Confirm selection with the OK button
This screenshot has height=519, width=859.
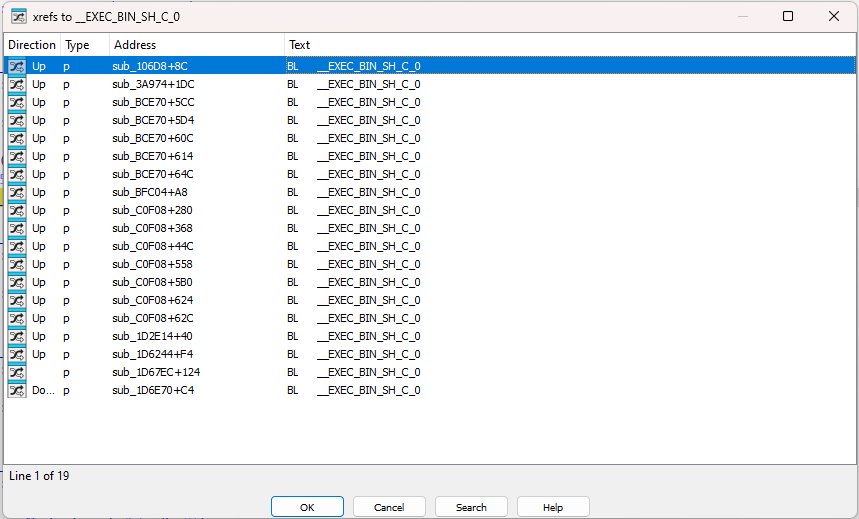(x=307, y=507)
